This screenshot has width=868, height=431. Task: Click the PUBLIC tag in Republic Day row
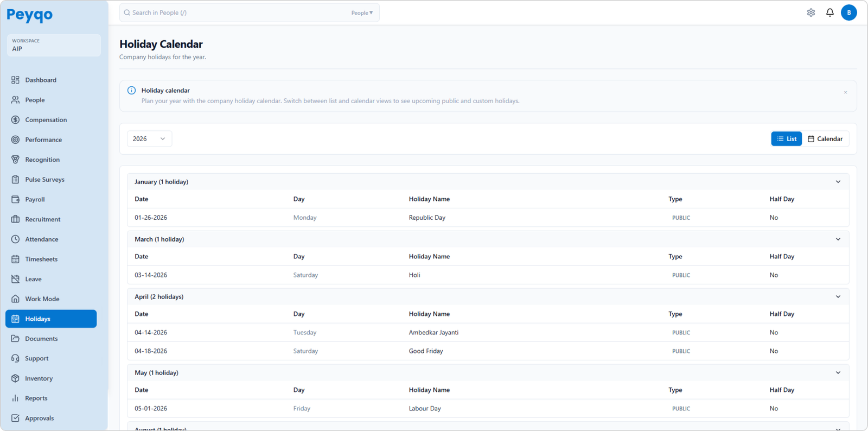[x=681, y=218]
